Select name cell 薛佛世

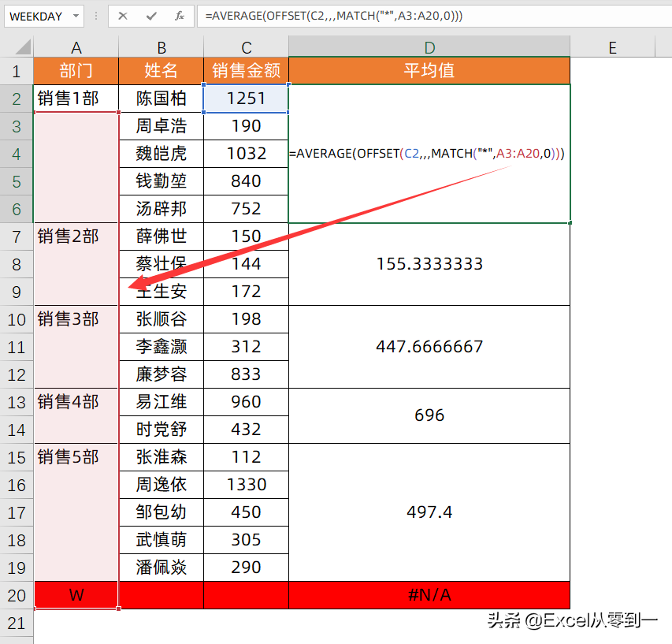pyautogui.click(x=162, y=236)
